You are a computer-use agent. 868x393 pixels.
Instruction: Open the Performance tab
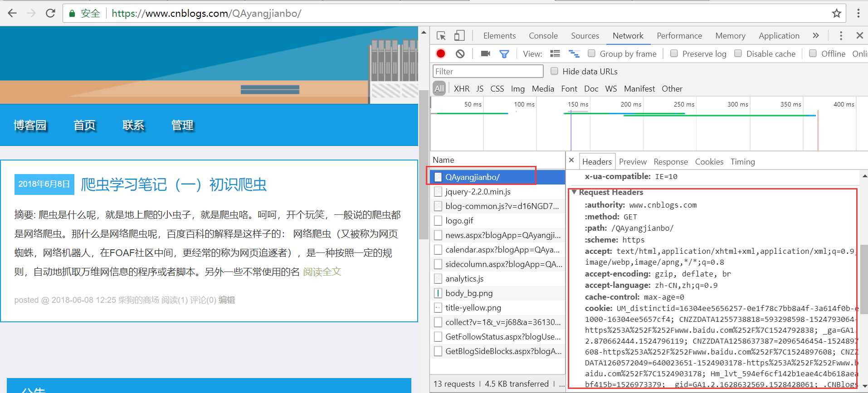coord(679,36)
